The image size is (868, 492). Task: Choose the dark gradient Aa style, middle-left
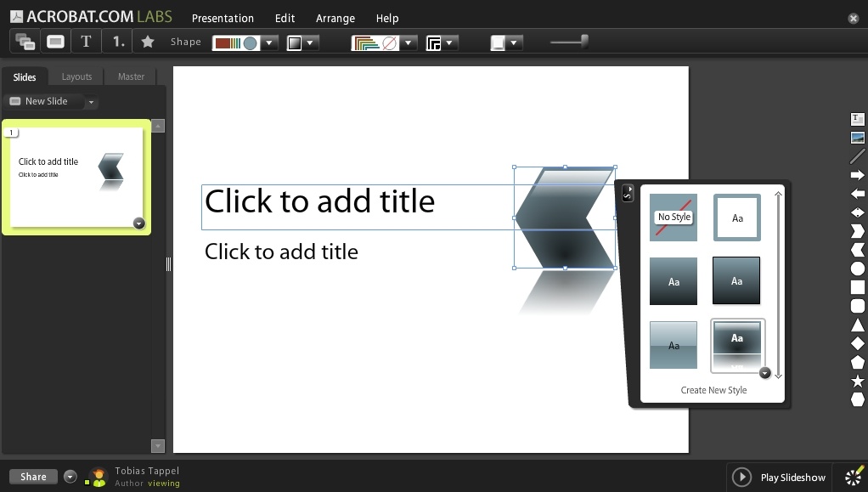[x=674, y=281]
